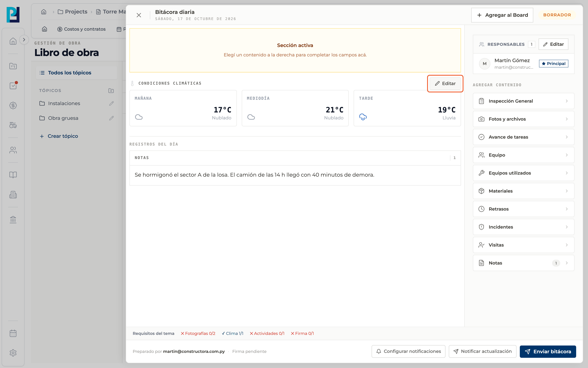Viewport: 588px width, 368px height.
Task: Click Crear tópico link
Action: click(x=59, y=136)
